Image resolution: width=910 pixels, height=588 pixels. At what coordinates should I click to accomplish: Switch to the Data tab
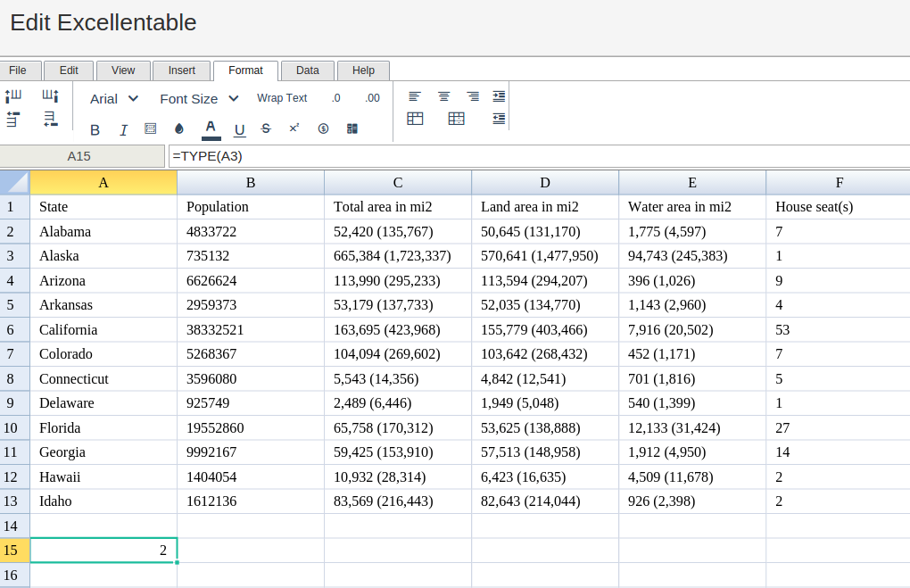308,70
